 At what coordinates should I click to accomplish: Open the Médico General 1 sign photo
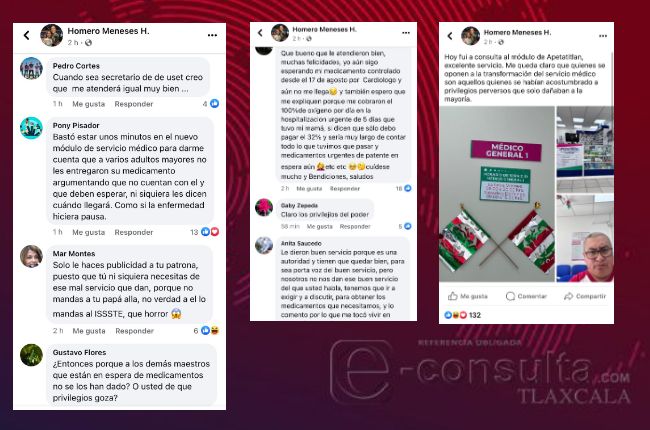[497, 194]
